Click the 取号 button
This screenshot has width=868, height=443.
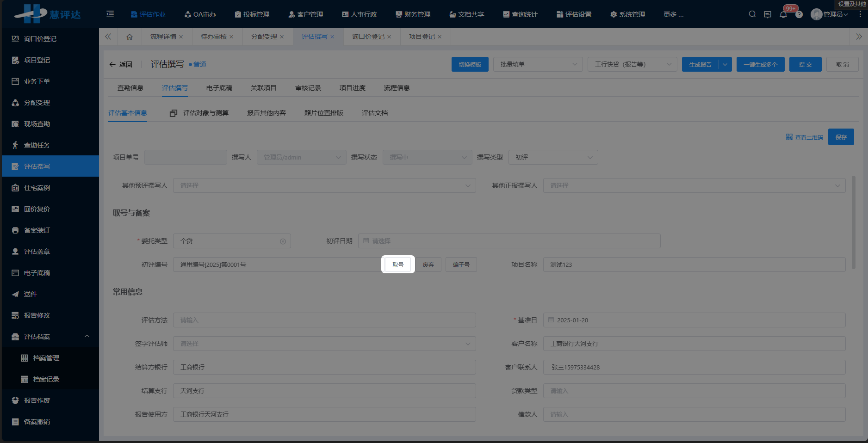(398, 264)
